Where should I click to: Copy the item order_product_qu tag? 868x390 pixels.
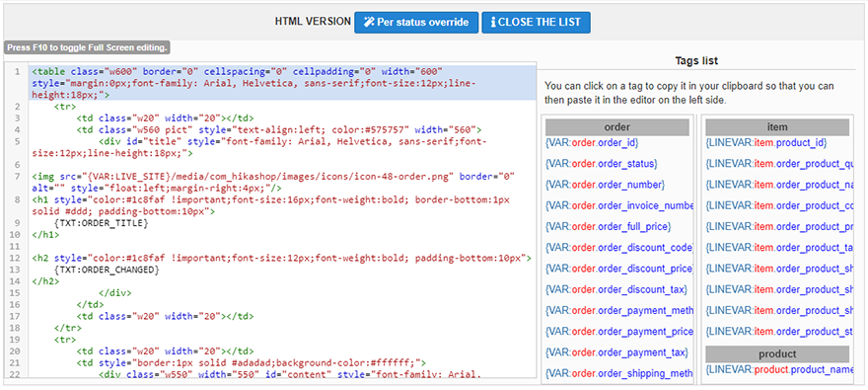coord(779,164)
